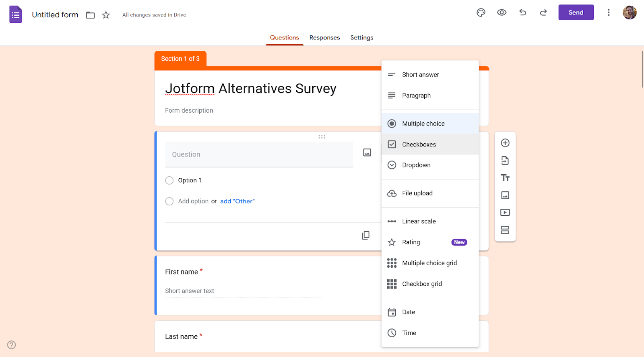Viewport: 644px width, 357px height.
Task: Add title and description from sidebar
Action: pos(505,178)
